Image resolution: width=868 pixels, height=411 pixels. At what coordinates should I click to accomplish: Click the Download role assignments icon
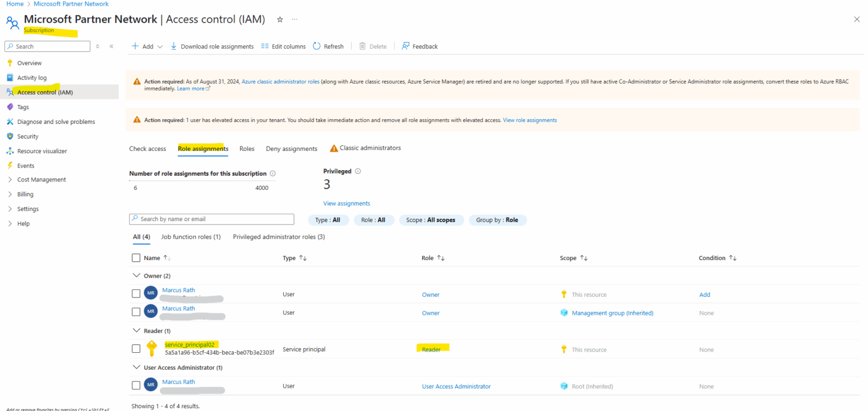[174, 46]
